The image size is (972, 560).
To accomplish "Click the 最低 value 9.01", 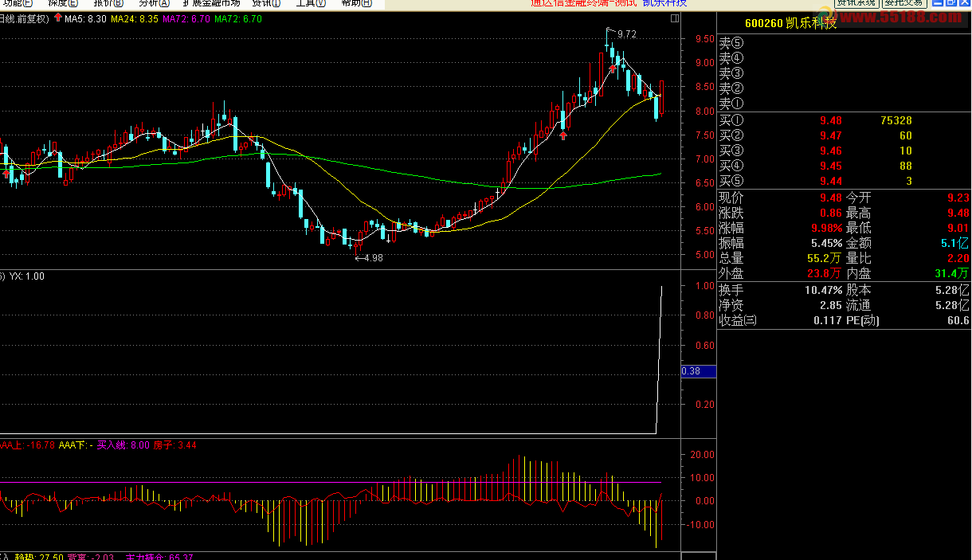I will click(x=958, y=228).
